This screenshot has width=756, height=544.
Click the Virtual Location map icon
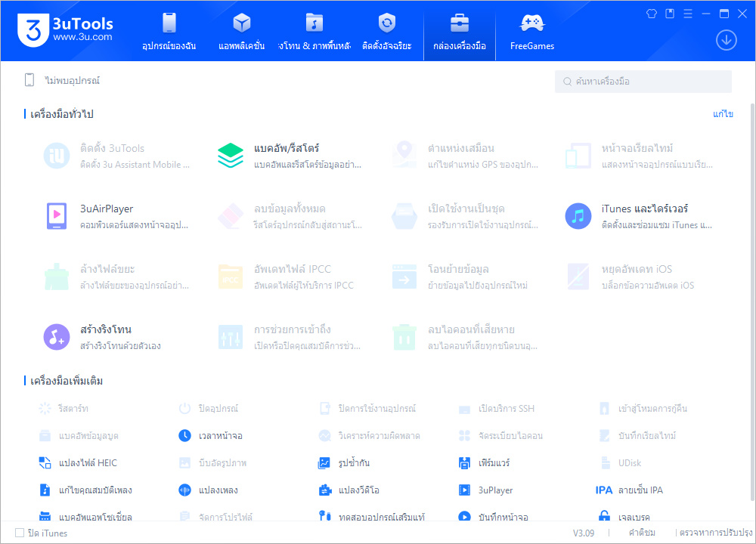point(404,155)
